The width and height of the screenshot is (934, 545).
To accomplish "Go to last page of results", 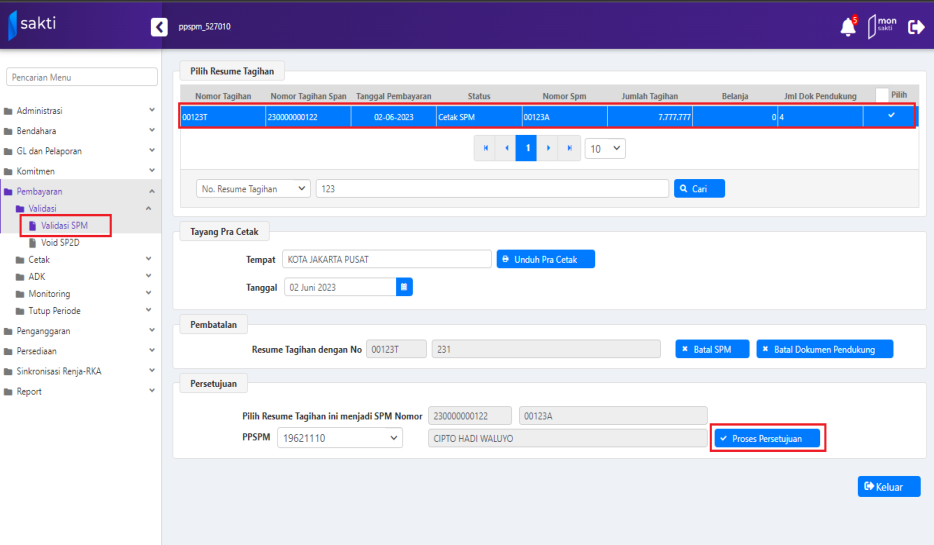I will point(569,148).
